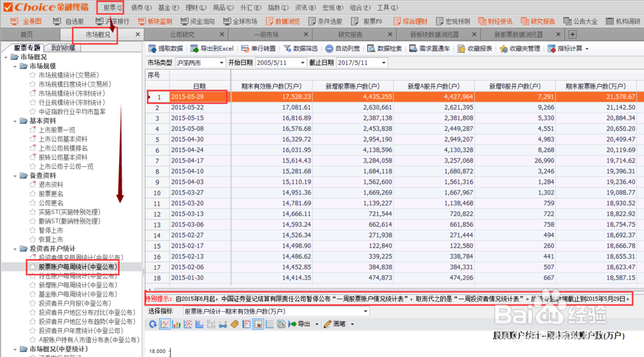The height and width of the screenshot is (357, 644).
Task: Open the 自选股 watchlist toolbar item
Action: point(68,21)
